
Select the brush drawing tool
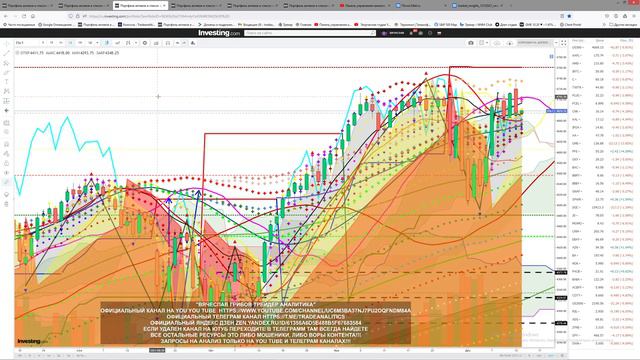[x=6, y=72]
